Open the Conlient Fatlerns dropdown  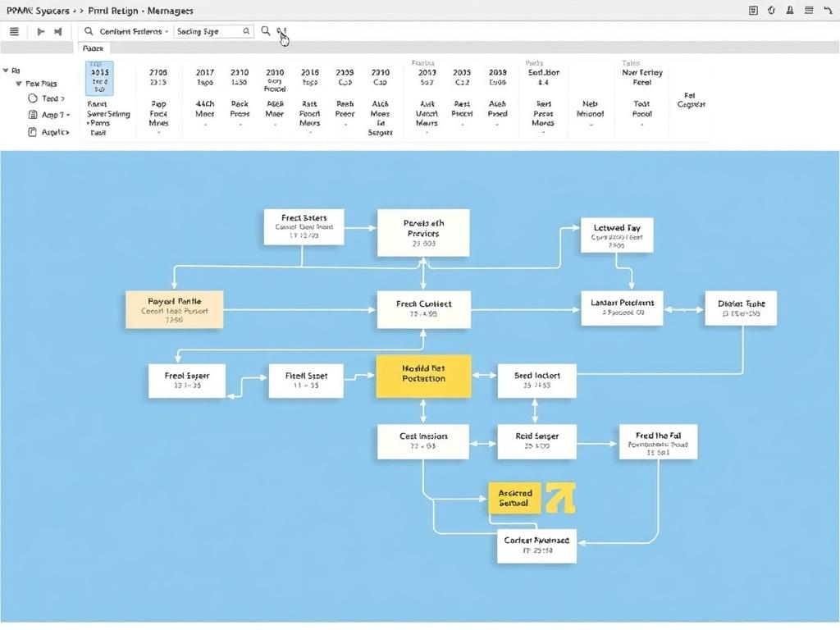pos(134,32)
